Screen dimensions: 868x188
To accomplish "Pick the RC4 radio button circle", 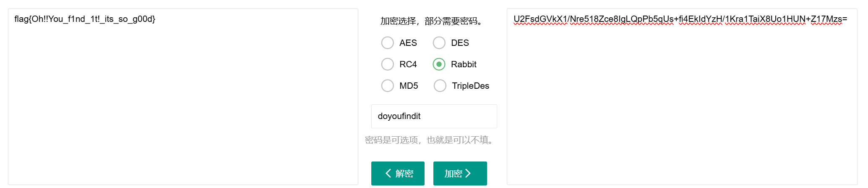I will point(387,64).
